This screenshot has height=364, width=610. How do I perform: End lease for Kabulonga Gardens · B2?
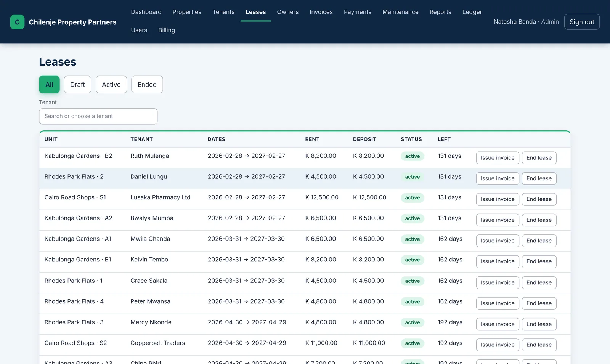tap(539, 158)
